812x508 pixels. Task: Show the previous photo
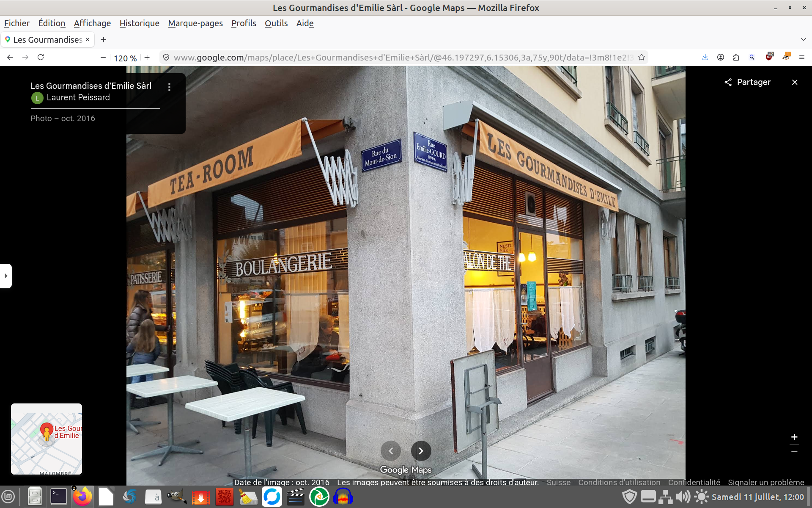pyautogui.click(x=391, y=451)
